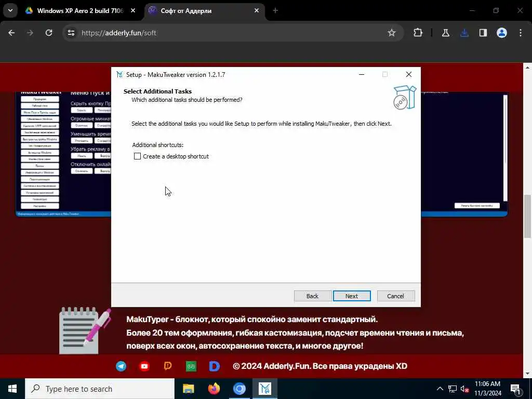This screenshot has height=399, width=532.
Task: Open Chrome Labs flask icon
Action: point(445,33)
